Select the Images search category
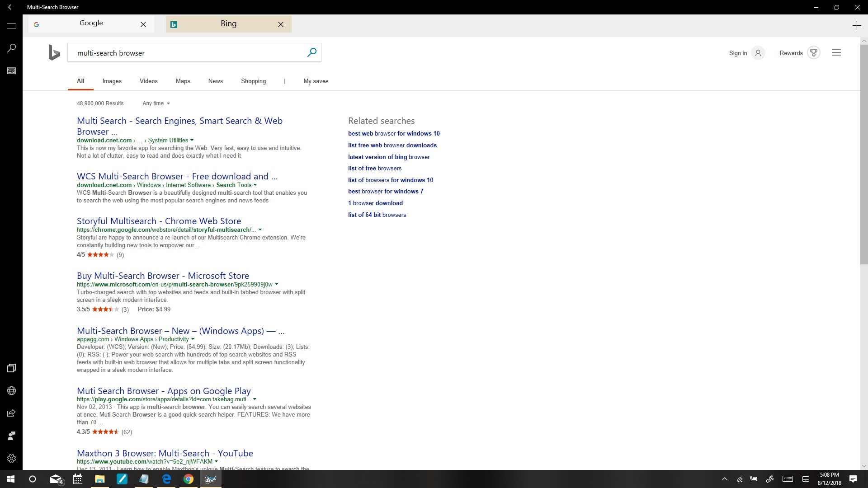Screen dimensions: 868x488 tap(112, 81)
